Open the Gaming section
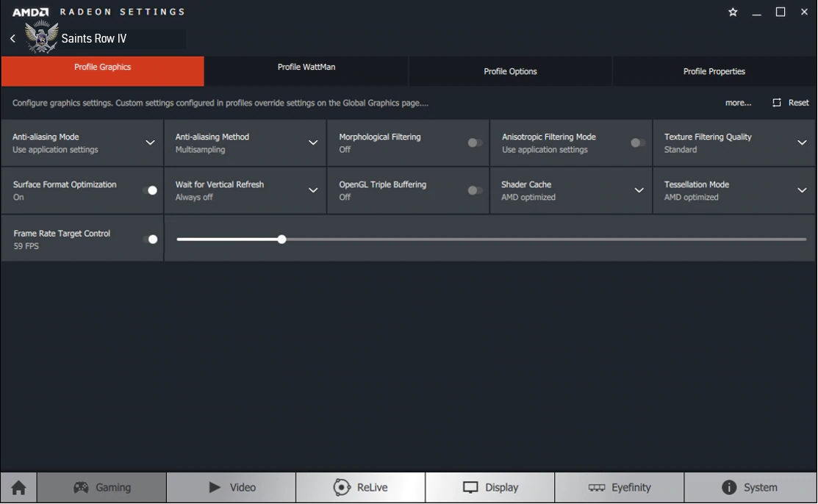The height and width of the screenshot is (504, 818). tap(101, 488)
